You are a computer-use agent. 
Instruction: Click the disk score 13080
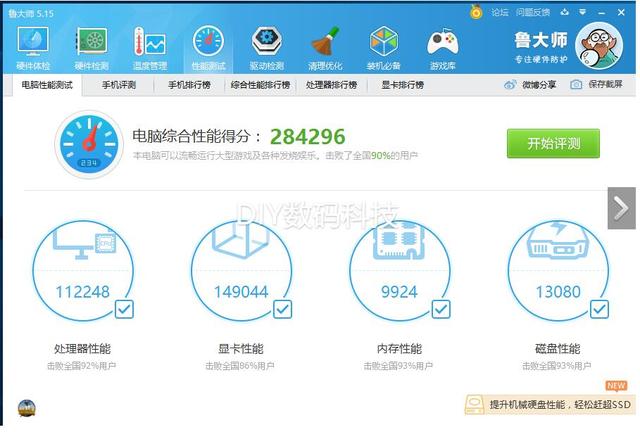pos(558,292)
